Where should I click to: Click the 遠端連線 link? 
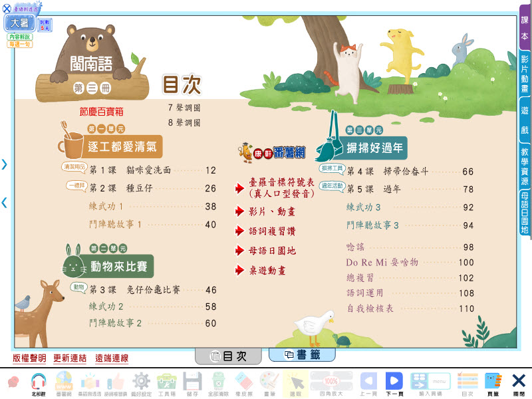[x=112, y=358]
